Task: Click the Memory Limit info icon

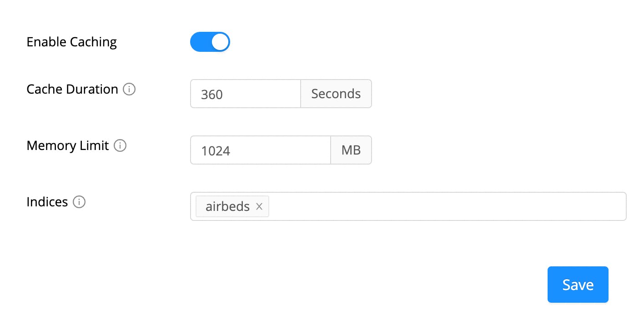Action: (x=121, y=146)
